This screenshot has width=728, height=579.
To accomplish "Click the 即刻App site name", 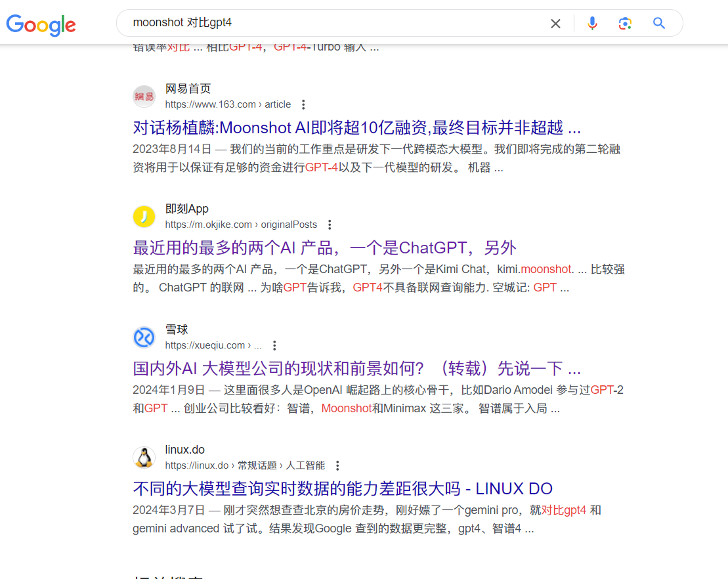I will pos(187,209).
